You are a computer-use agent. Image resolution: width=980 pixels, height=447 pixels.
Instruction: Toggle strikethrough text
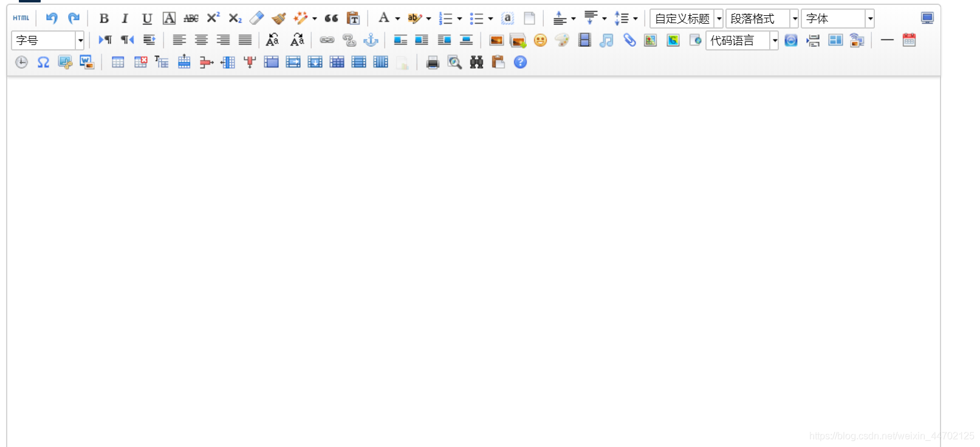click(191, 18)
